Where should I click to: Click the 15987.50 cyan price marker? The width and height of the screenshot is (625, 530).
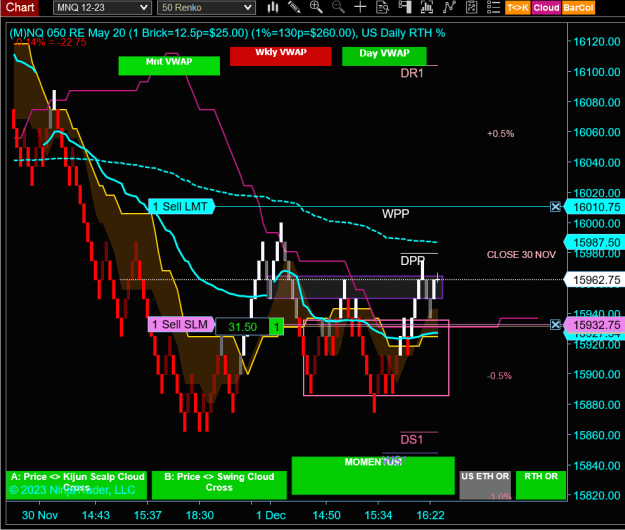[594, 242]
